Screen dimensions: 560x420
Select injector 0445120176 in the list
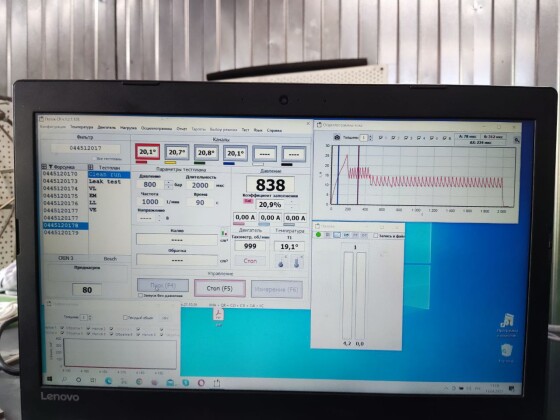(60, 203)
